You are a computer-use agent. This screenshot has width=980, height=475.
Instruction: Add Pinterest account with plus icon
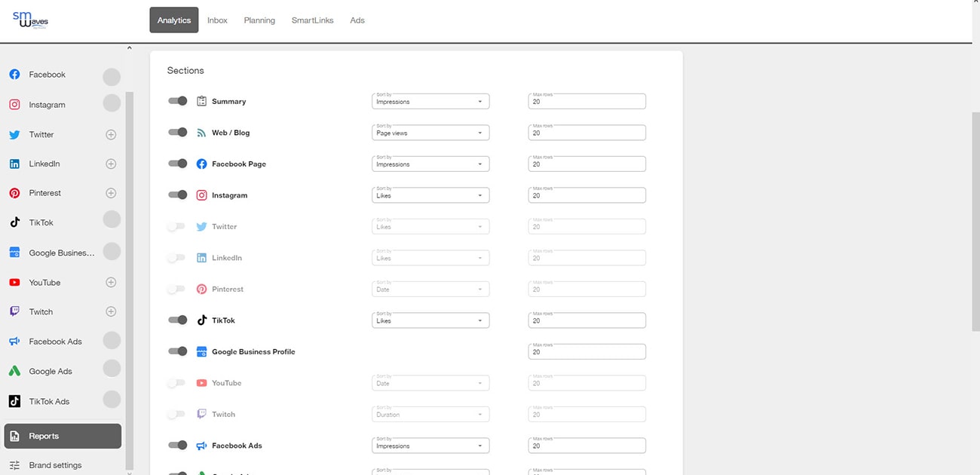click(x=111, y=193)
